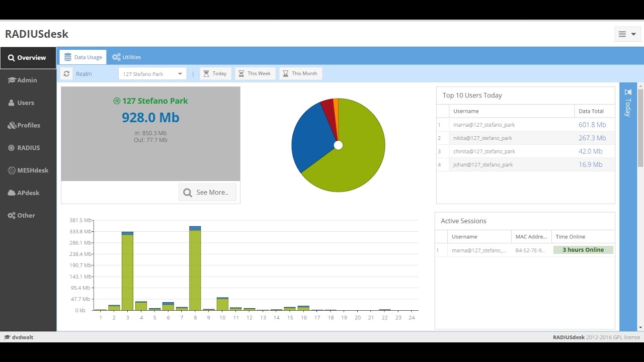Viewport: 644px width, 362px height.
Task: Sort by Data Total column
Action: tap(594, 111)
